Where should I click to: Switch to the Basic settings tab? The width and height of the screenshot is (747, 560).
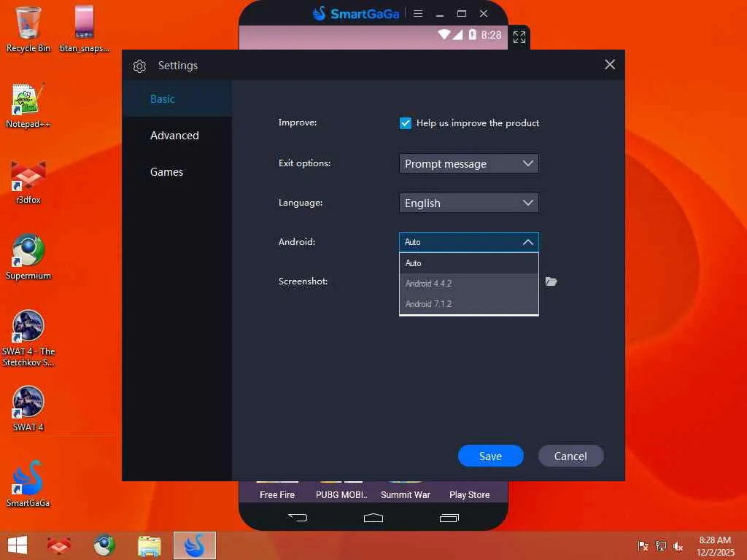[x=177, y=98]
